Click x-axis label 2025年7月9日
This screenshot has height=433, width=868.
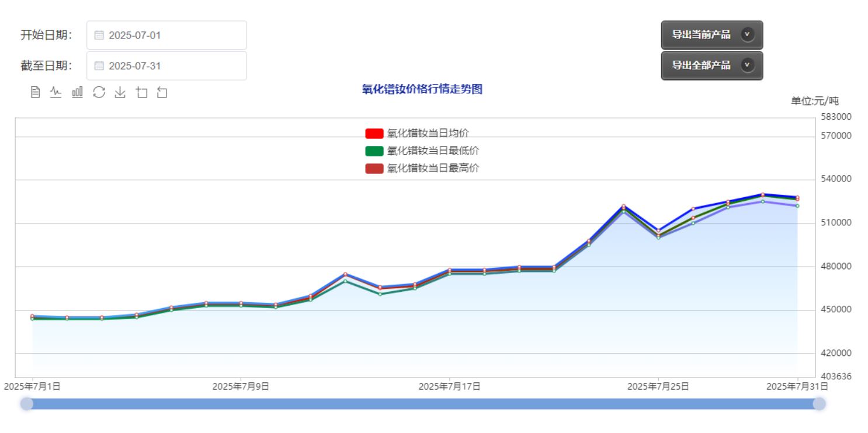(x=241, y=386)
